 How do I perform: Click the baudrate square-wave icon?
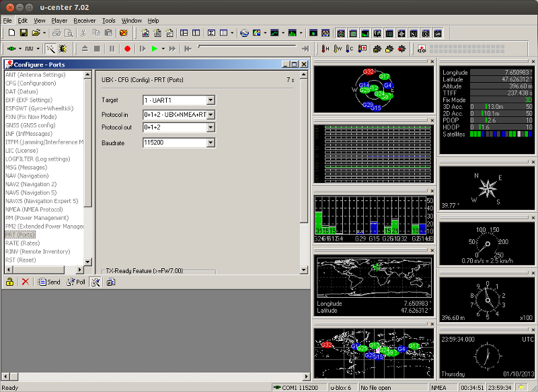click(29, 48)
